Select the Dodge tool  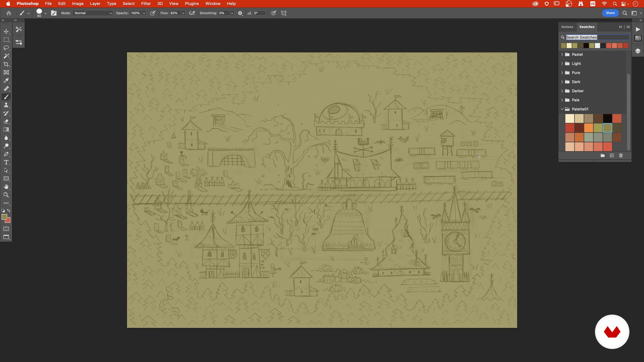[x=6, y=146]
